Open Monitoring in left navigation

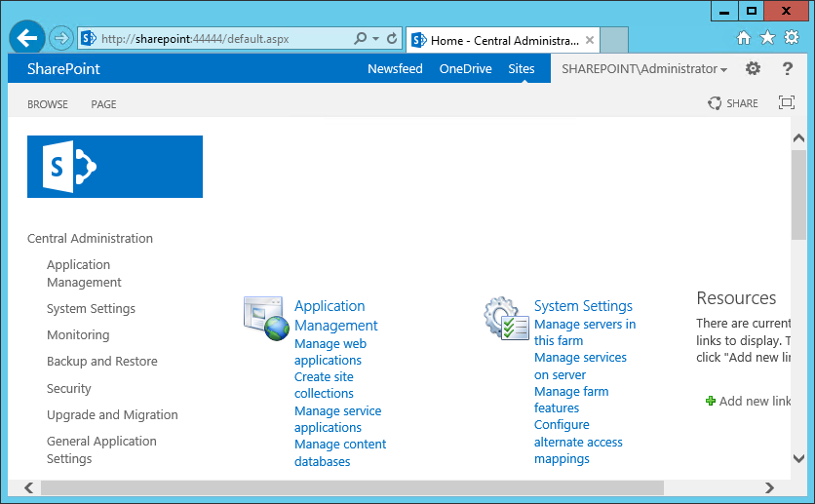pyautogui.click(x=78, y=335)
